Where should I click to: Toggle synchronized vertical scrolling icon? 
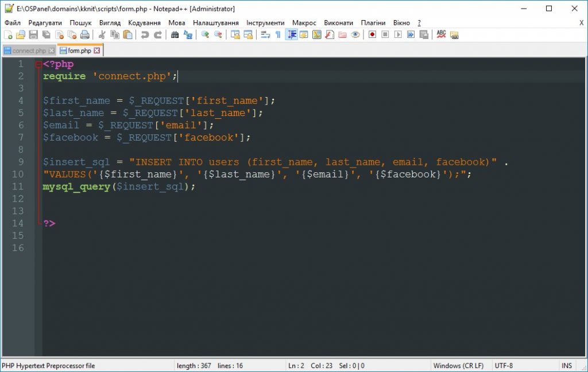235,35
